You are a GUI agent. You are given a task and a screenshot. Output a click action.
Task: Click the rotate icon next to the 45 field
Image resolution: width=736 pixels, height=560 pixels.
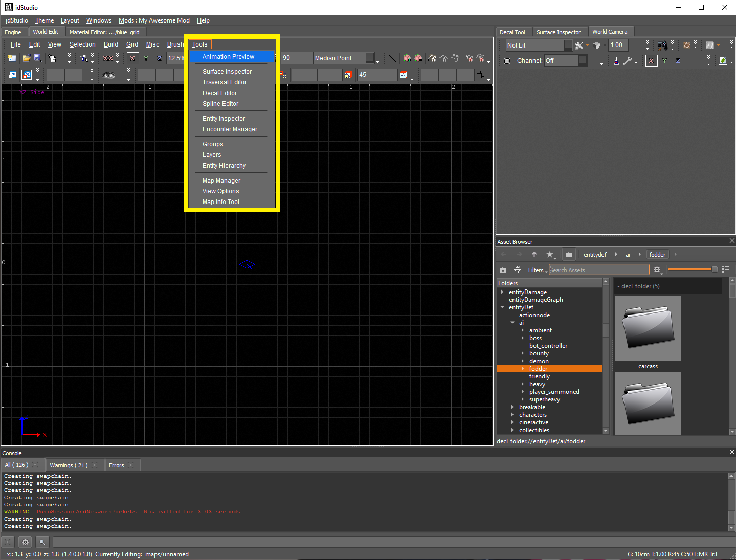tap(403, 75)
